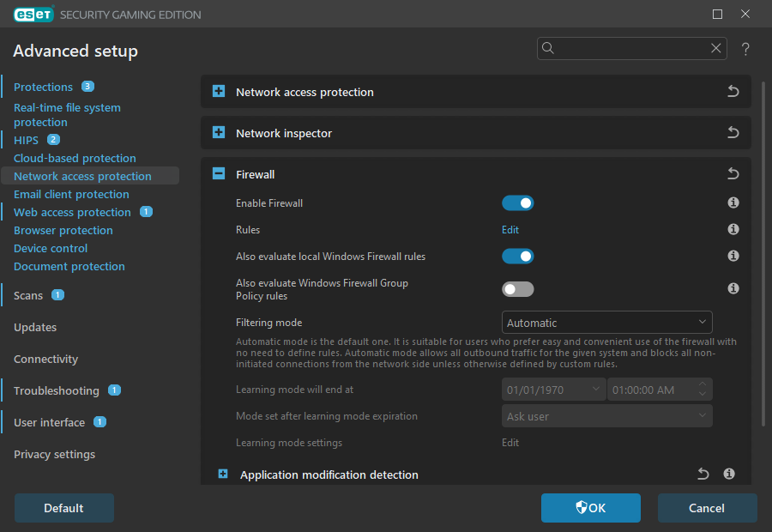This screenshot has width=772, height=532.
Task: Click the vertical scrollbar of settings panel
Action: [x=763, y=254]
